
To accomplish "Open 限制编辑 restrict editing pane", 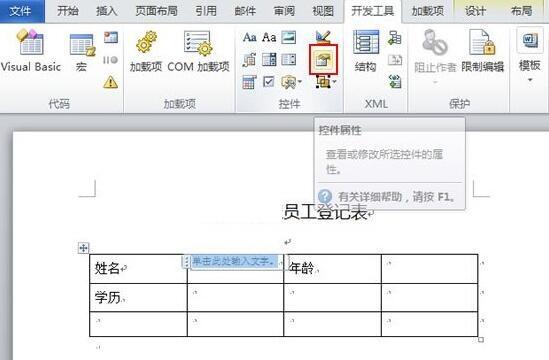I will pyautogui.click(x=482, y=51).
